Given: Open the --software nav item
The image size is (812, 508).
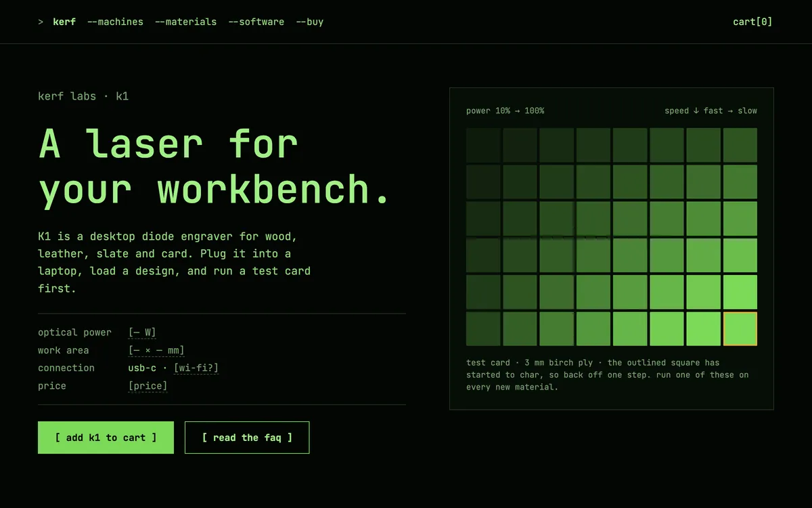Looking at the screenshot, I should (256, 22).
